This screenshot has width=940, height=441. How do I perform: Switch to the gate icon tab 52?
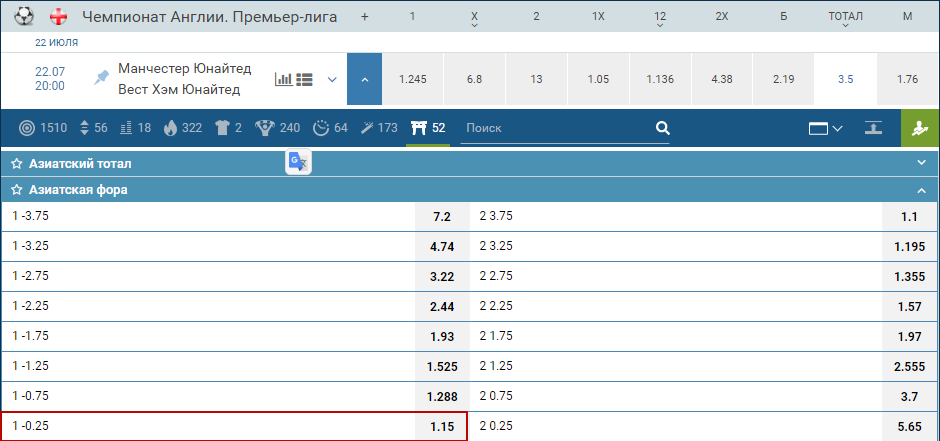(x=428, y=128)
